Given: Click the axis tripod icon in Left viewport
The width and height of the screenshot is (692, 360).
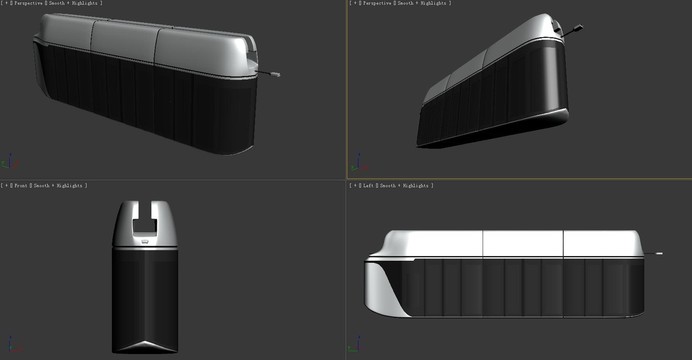Looking at the screenshot, I should (x=356, y=345).
